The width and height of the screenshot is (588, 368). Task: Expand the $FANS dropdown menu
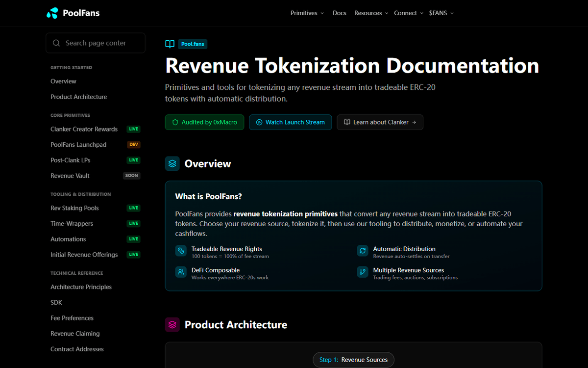441,13
